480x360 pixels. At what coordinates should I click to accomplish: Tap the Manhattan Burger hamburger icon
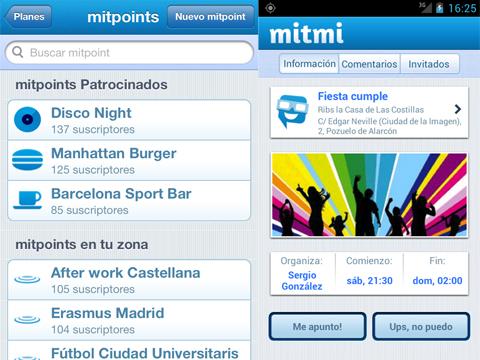tap(27, 160)
